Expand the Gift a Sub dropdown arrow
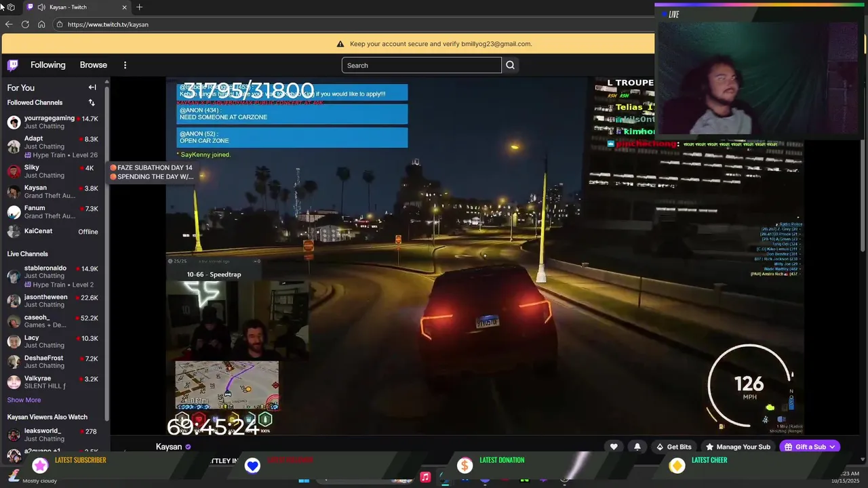This screenshot has height=488, width=868. tap(833, 447)
